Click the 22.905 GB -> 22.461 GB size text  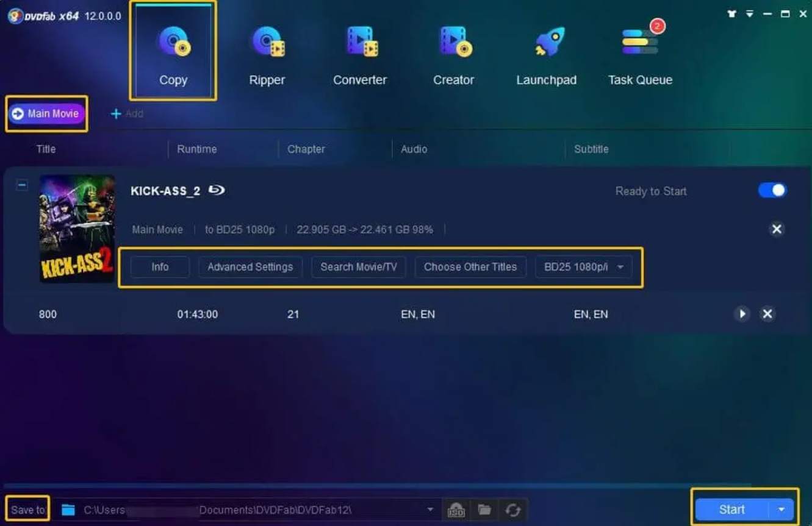[365, 230]
